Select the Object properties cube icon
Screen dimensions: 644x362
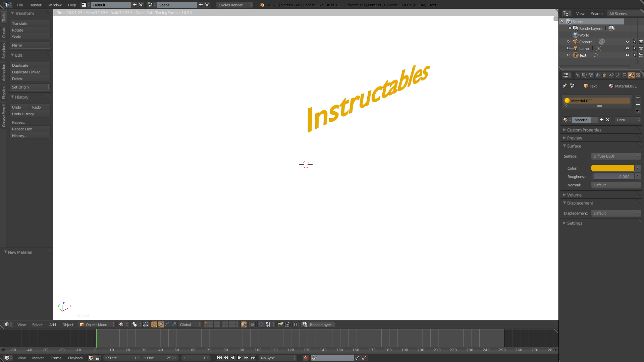pos(604,75)
